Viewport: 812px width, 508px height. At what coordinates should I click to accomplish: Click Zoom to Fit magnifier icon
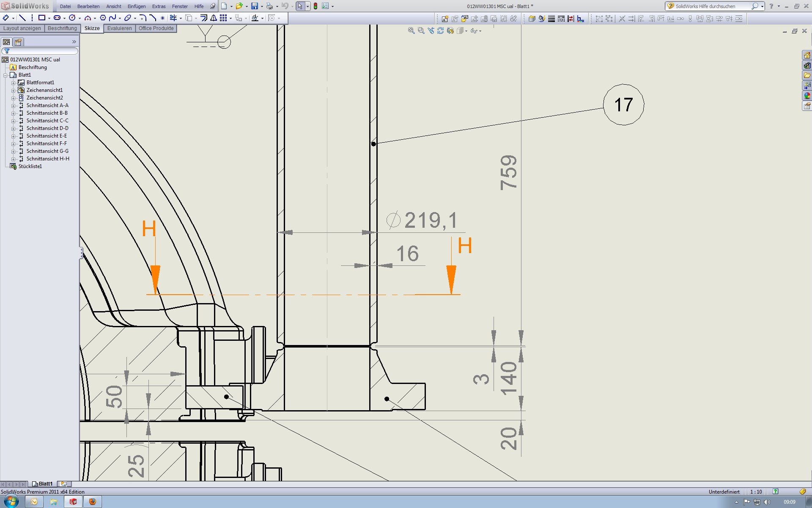coord(411,30)
